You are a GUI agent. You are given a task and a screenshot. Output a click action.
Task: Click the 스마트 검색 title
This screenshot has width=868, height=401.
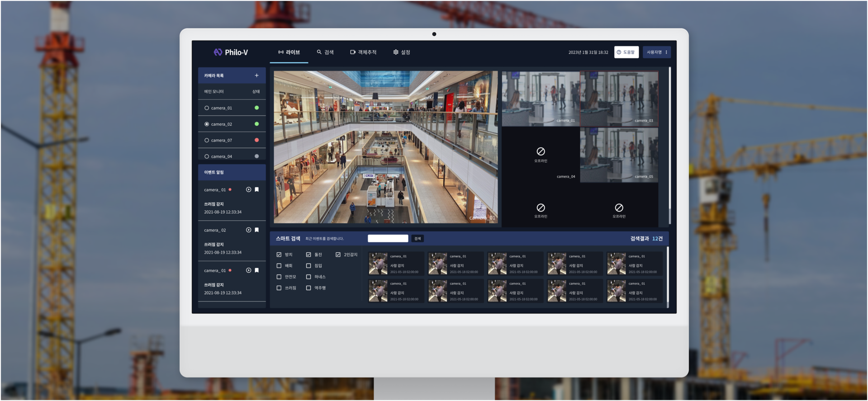288,239
